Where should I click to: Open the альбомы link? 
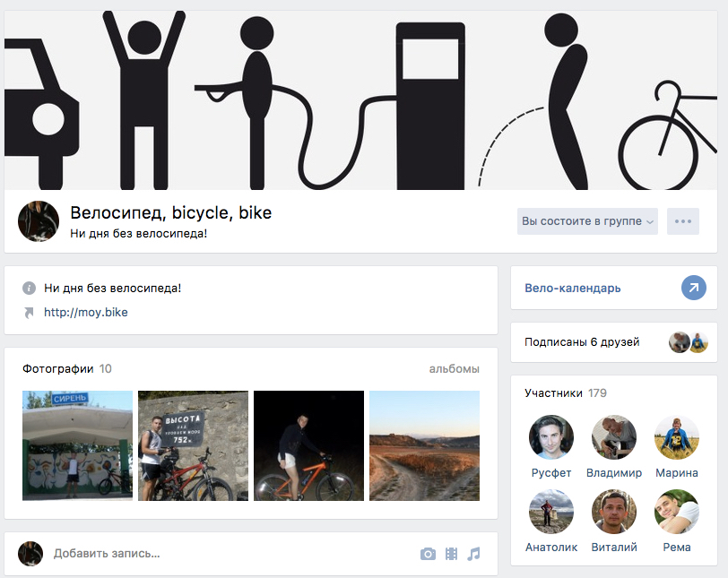[x=454, y=369]
